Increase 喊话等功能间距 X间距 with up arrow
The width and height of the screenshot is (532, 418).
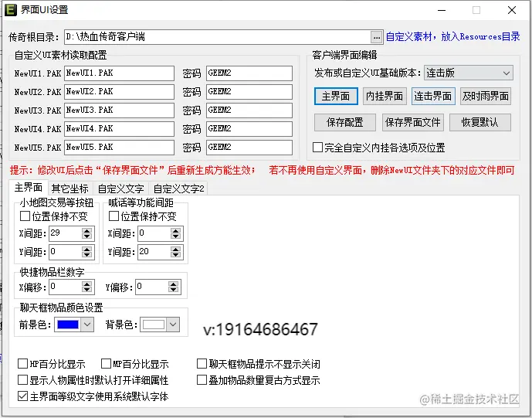175,230
